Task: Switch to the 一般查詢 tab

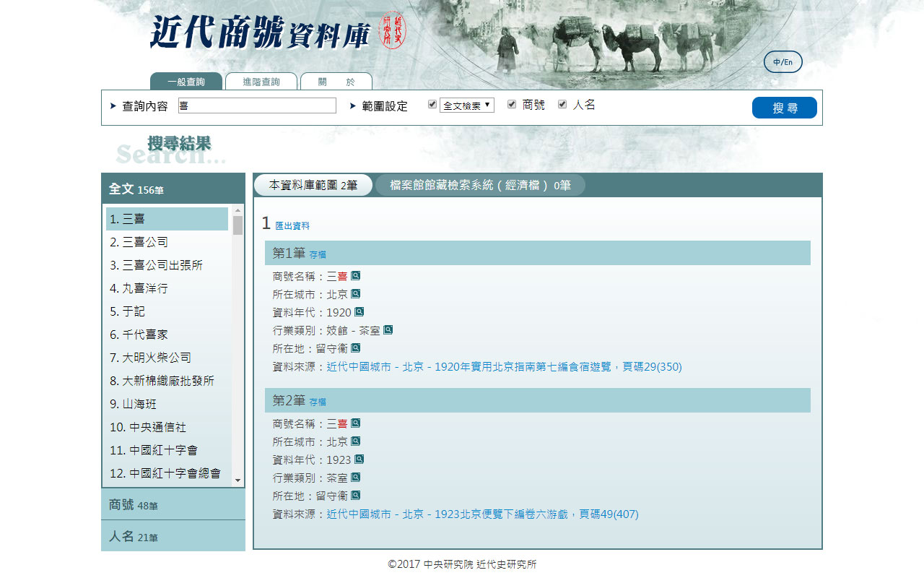Action: point(186,82)
